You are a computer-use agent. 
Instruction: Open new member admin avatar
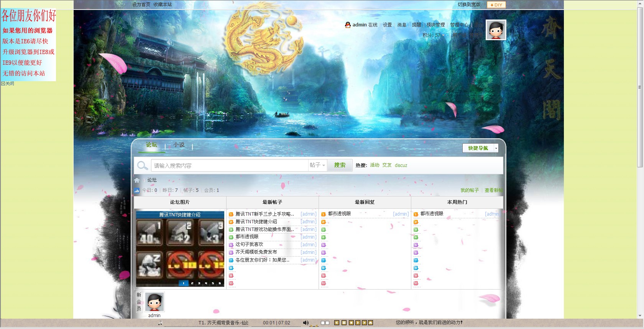click(154, 302)
